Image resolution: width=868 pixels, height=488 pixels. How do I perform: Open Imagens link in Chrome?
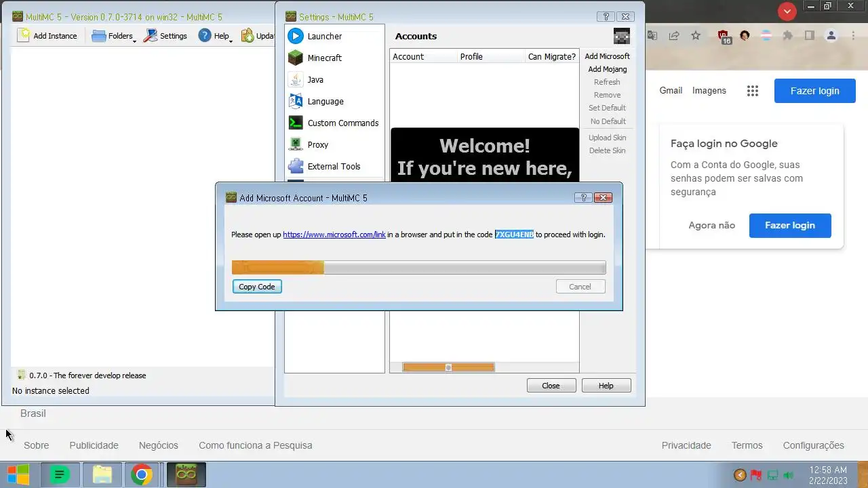pyautogui.click(x=709, y=90)
